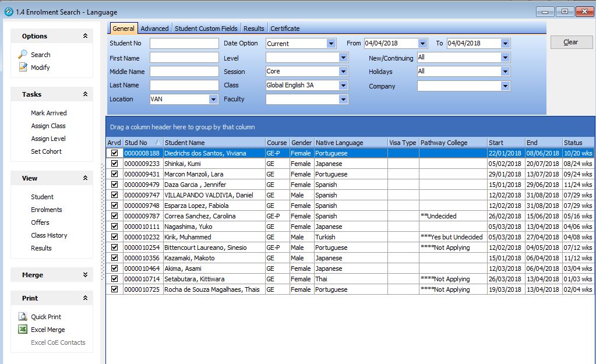The image size is (596, 364).
Task: Open the Holidays dropdown
Action: [506, 71]
